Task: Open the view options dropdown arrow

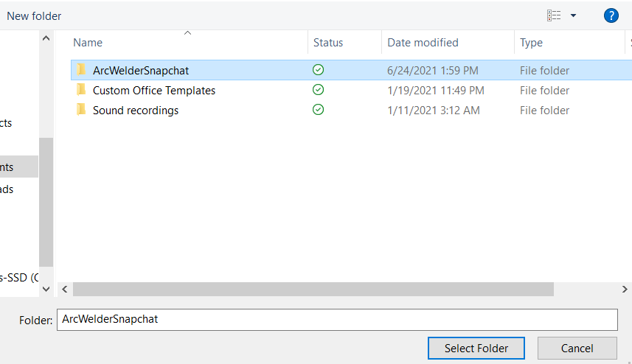Action: tap(573, 15)
